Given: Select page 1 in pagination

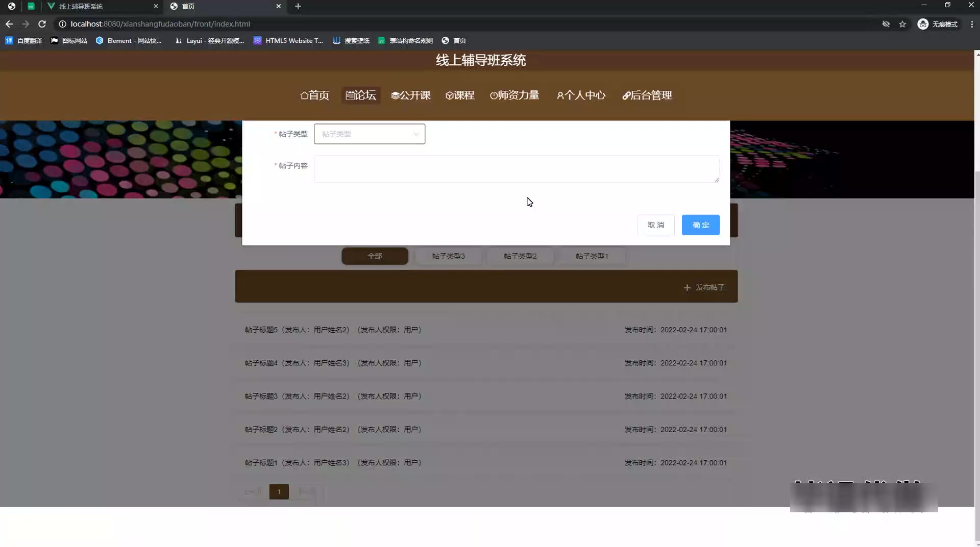Looking at the screenshot, I should click(x=279, y=492).
